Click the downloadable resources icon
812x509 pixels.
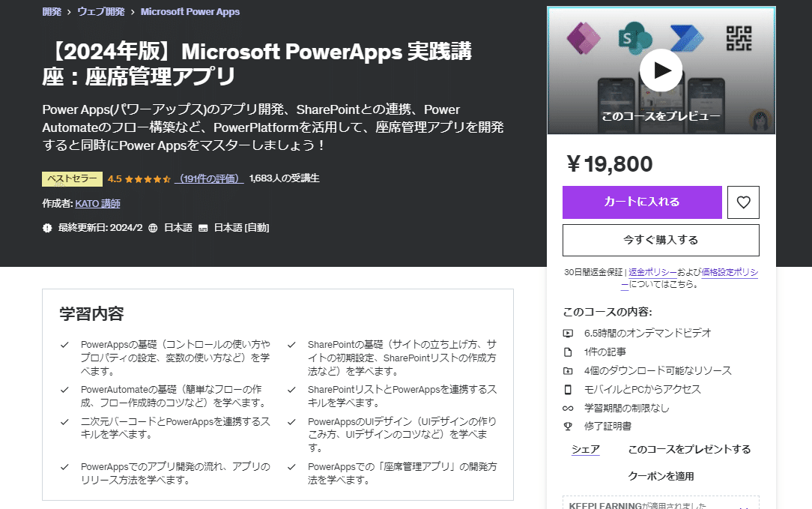tap(568, 371)
